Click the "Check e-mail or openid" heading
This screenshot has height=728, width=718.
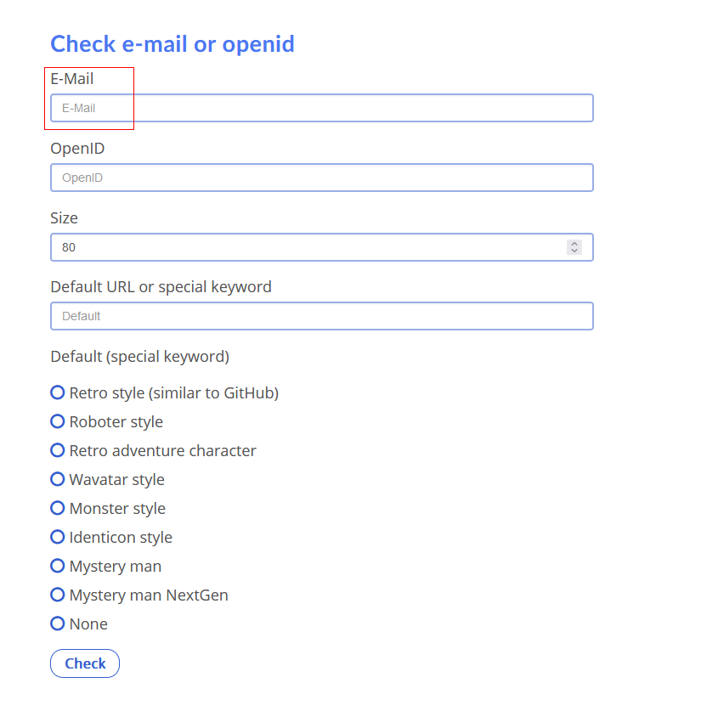172,44
